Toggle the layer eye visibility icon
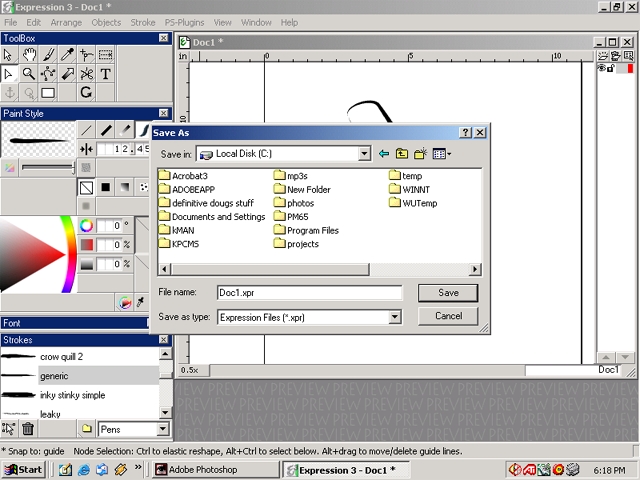 point(601,68)
